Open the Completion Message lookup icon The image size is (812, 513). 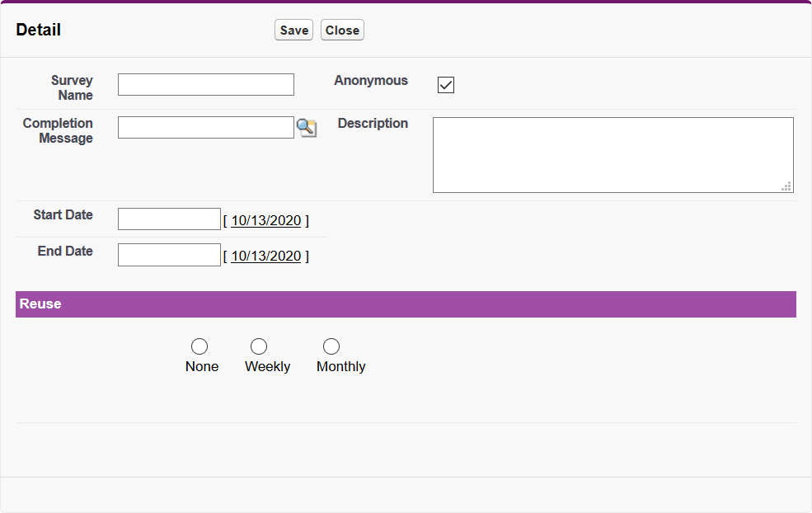[x=306, y=128]
